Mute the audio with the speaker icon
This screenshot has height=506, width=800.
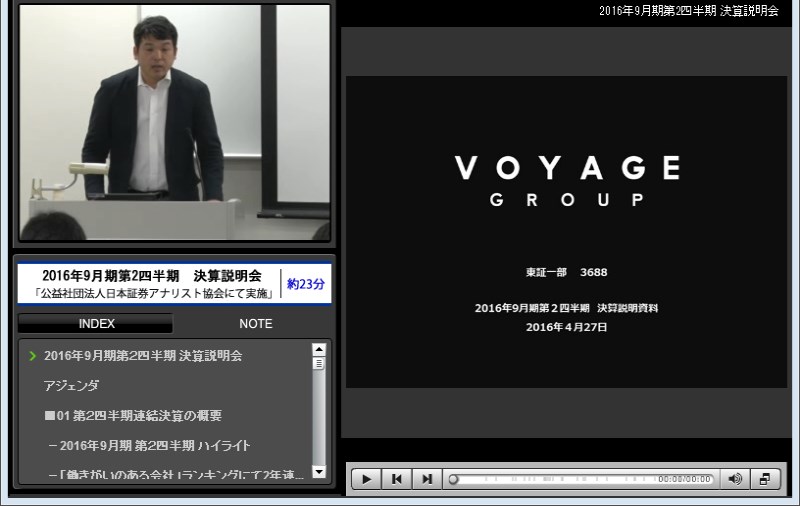[x=735, y=479]
